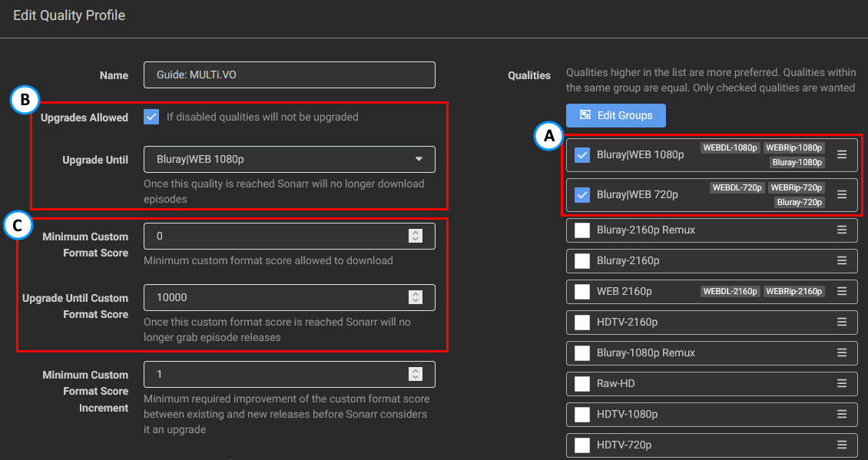Click drag handle icon for Bluray|WEB 720p
The height and width of the screenshot is (460, 868).
(842, 194)
